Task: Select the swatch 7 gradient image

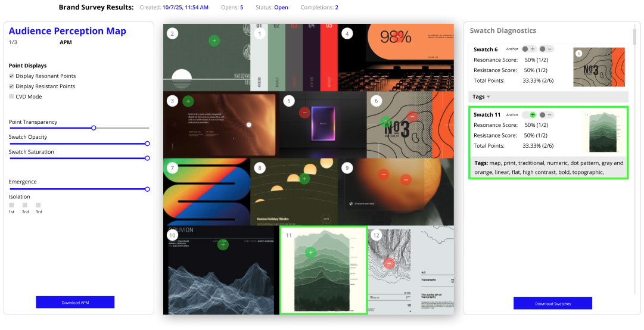Action: tap(207, 192)
